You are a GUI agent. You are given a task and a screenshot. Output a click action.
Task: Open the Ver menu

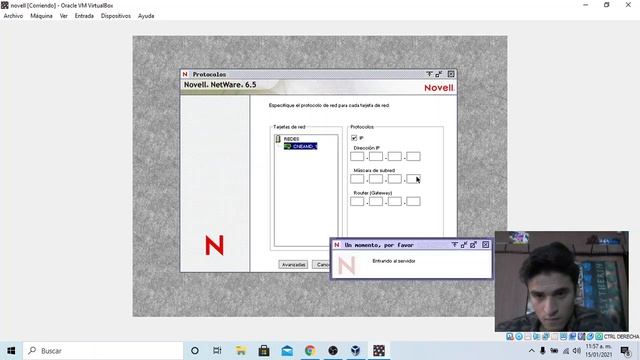[64, 16]
